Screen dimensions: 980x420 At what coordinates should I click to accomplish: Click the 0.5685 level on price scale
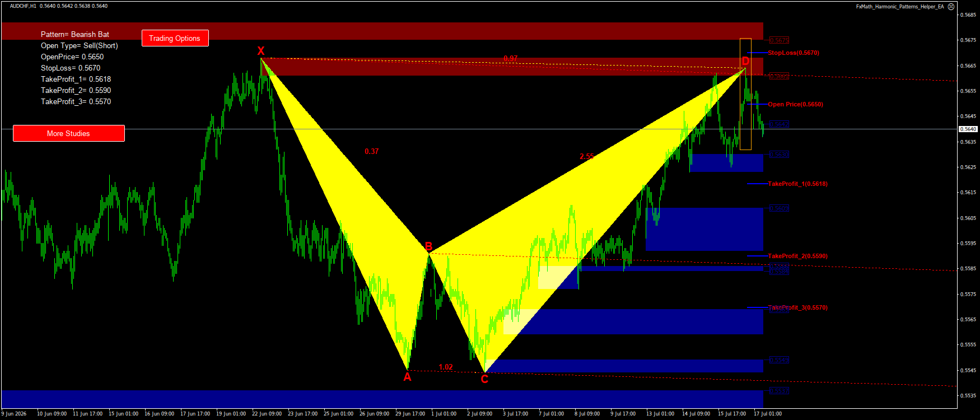(969, 15)
